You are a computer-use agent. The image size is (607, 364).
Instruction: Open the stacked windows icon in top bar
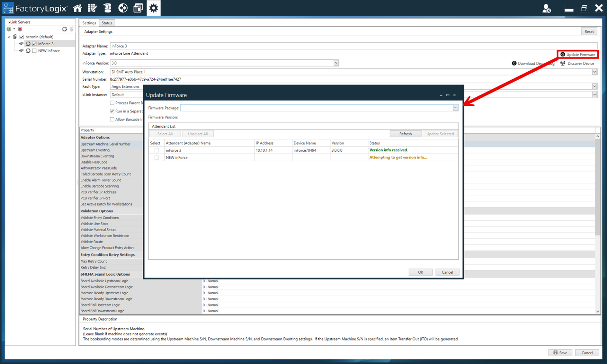click(x=138, y=8)
